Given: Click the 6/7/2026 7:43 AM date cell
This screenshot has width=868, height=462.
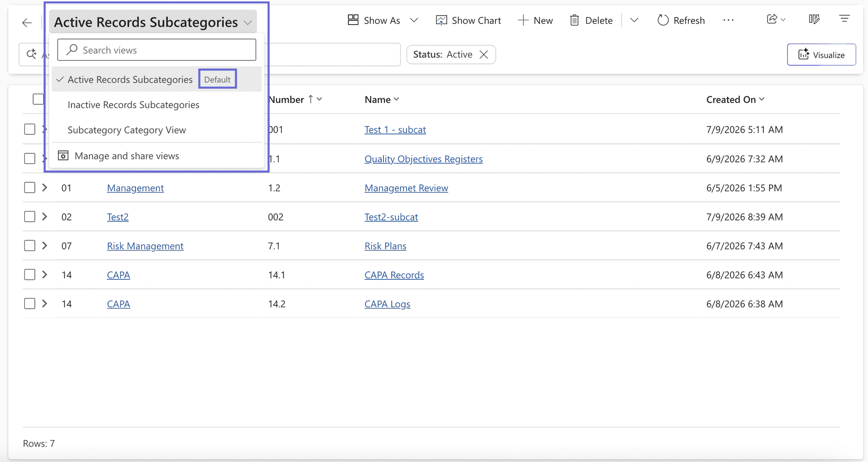Looking at the screenshot, I should pos(744,246).
